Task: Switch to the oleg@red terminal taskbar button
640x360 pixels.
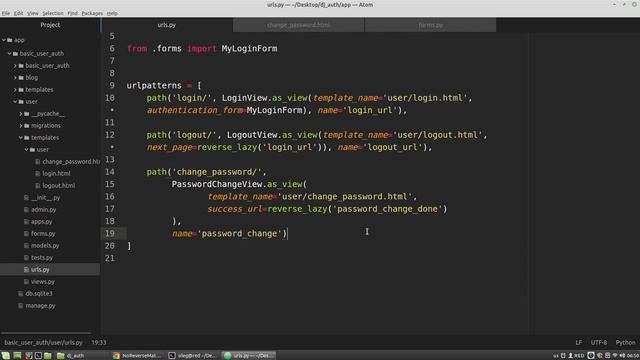Action: (192, 356)
